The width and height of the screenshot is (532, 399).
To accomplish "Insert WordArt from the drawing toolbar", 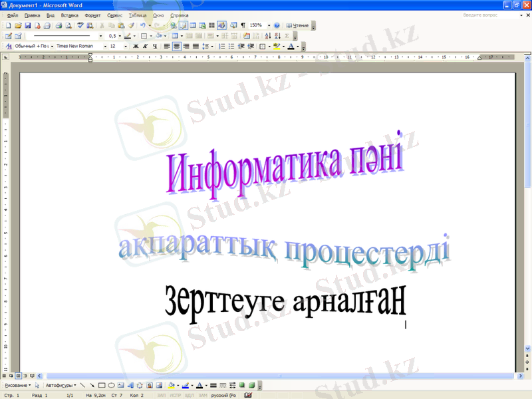I will [x=130, y=385].
